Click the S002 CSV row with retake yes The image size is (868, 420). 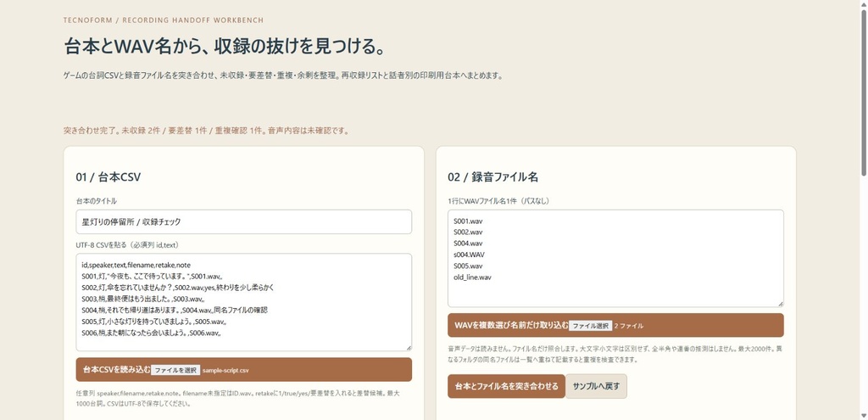coord(177,288)
